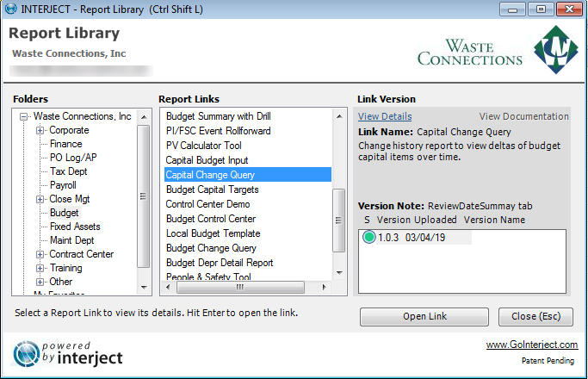This screenshot has height=379, width=588.
Task: Expand the Training folder
Action: coord(40,268)
